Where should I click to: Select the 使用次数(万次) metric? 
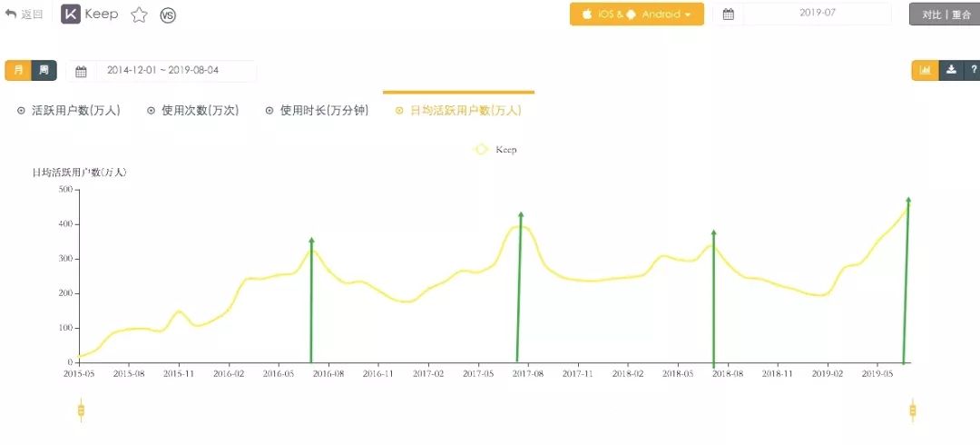coord(192,111)
